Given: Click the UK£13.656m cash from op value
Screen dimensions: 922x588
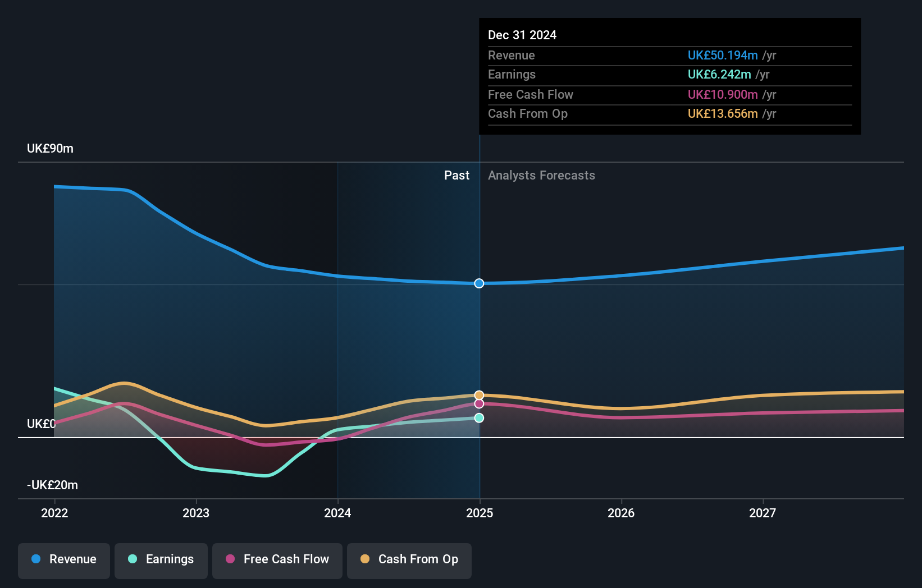Looking at the screenshot, I should pyautogui.click(x=723, y=114).
